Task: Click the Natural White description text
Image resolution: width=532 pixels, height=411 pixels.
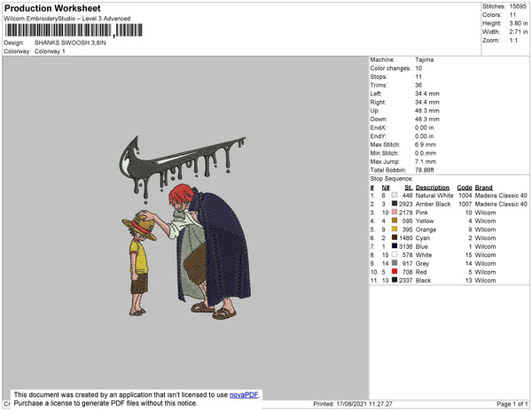Action: coord(434,196)
